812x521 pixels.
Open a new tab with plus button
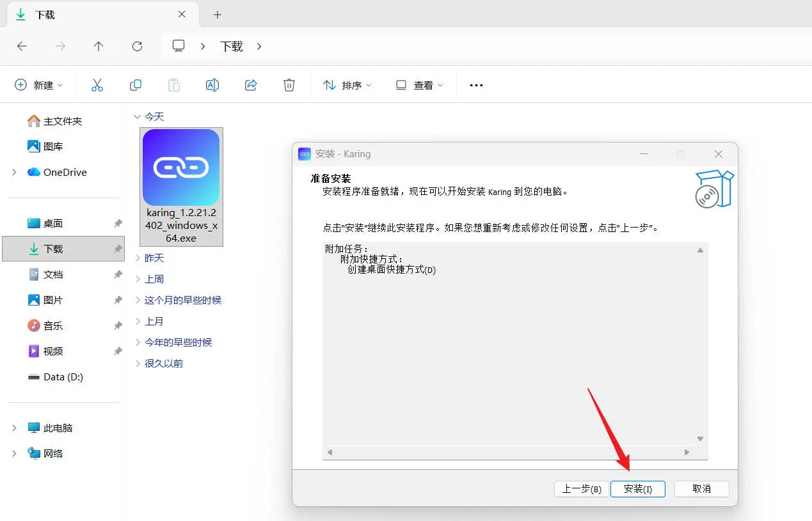[x=218, y=14]
